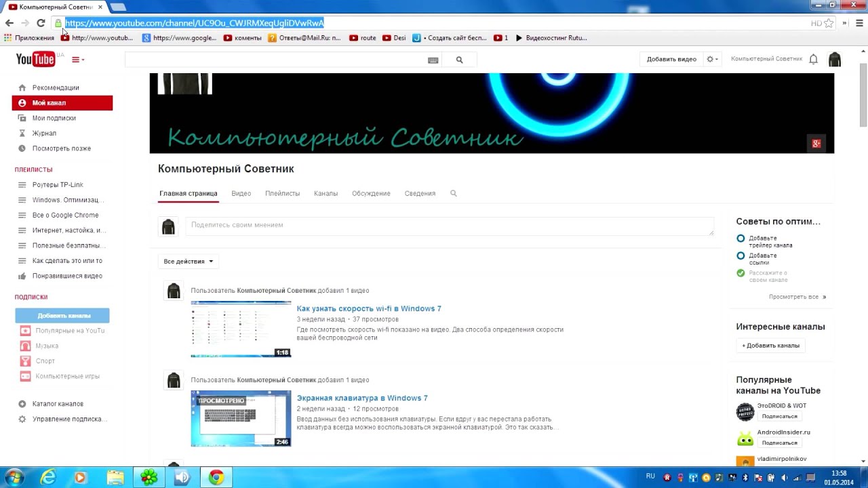This screenshot has height=488, width=868.
Task: Open the notifications bell
Action: 813,60
